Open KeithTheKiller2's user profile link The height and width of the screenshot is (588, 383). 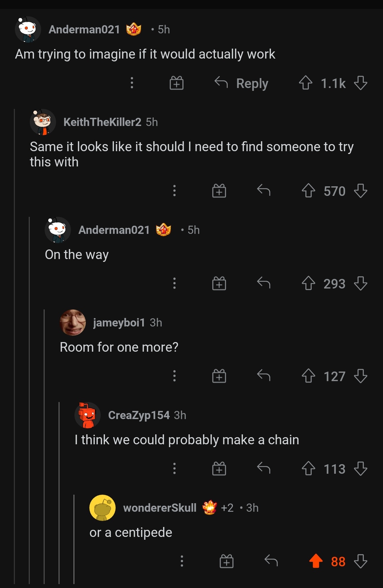pos(102,122)
